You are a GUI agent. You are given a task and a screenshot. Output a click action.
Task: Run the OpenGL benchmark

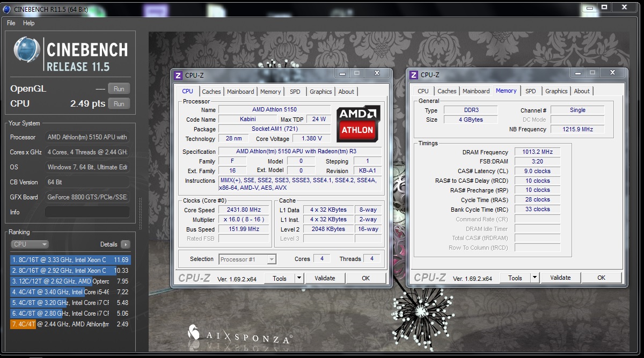(x=119, y=89)
